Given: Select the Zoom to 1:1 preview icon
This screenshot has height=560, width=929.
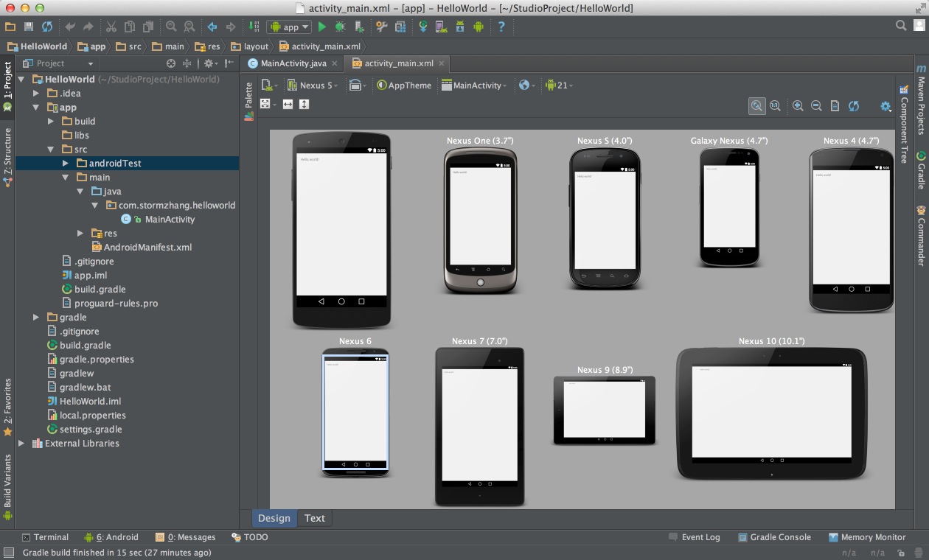Looking at the screenshot, I should 776,106.
